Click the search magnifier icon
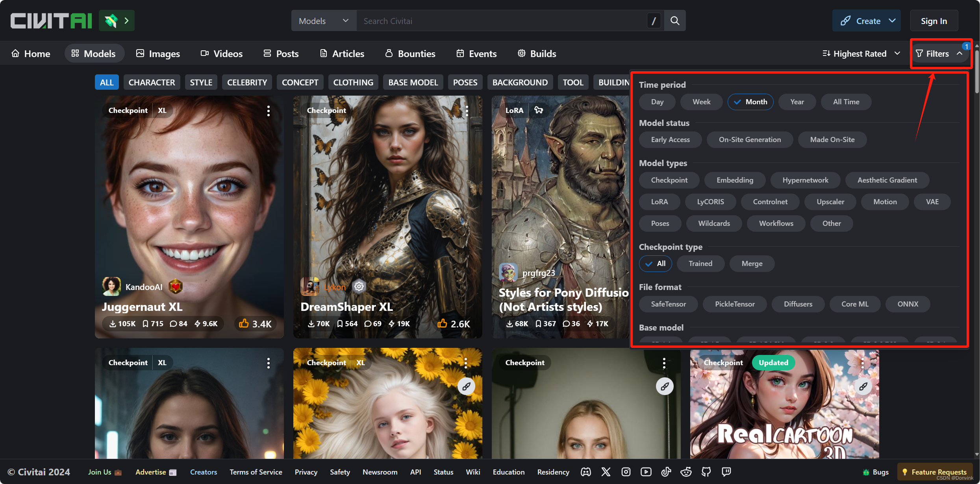This screenshot has width=980, height=484. (675, 21)
